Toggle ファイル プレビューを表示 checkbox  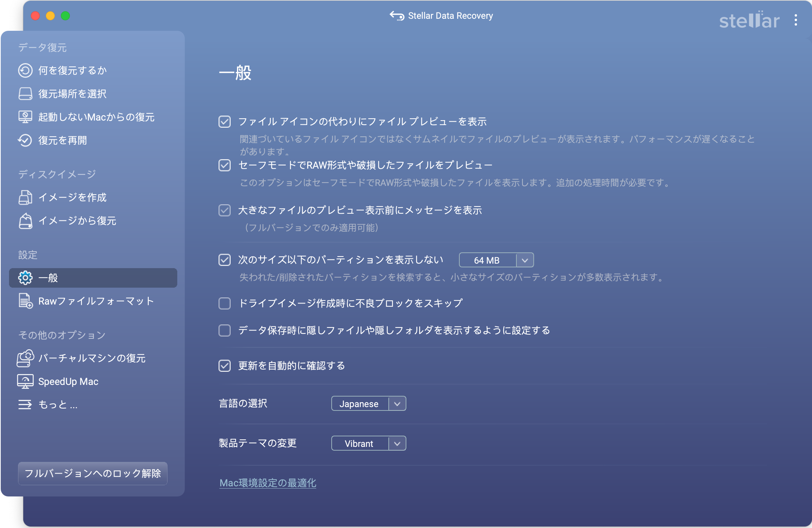point(225,122)
